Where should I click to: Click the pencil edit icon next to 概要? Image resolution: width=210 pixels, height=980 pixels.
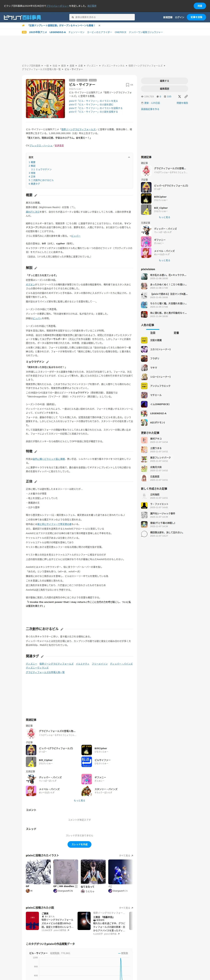(36, 195)
